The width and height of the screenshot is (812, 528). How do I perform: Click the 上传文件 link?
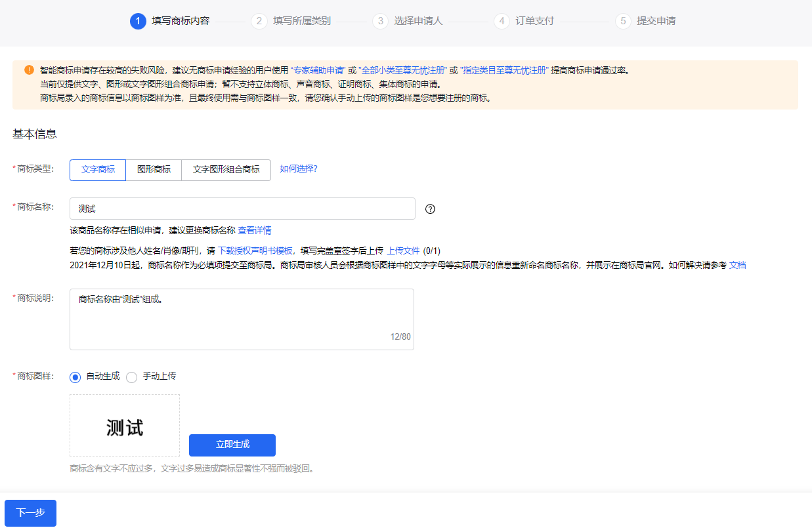coord(403,251)
